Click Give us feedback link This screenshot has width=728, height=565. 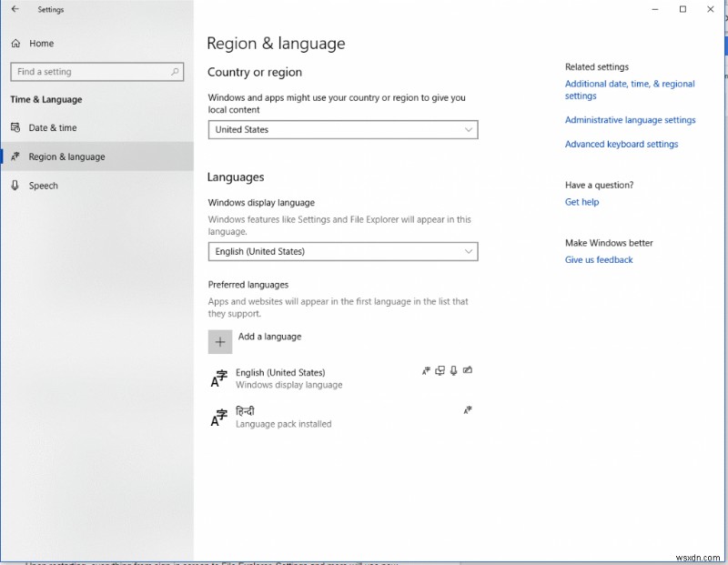[x=599, y=260]
